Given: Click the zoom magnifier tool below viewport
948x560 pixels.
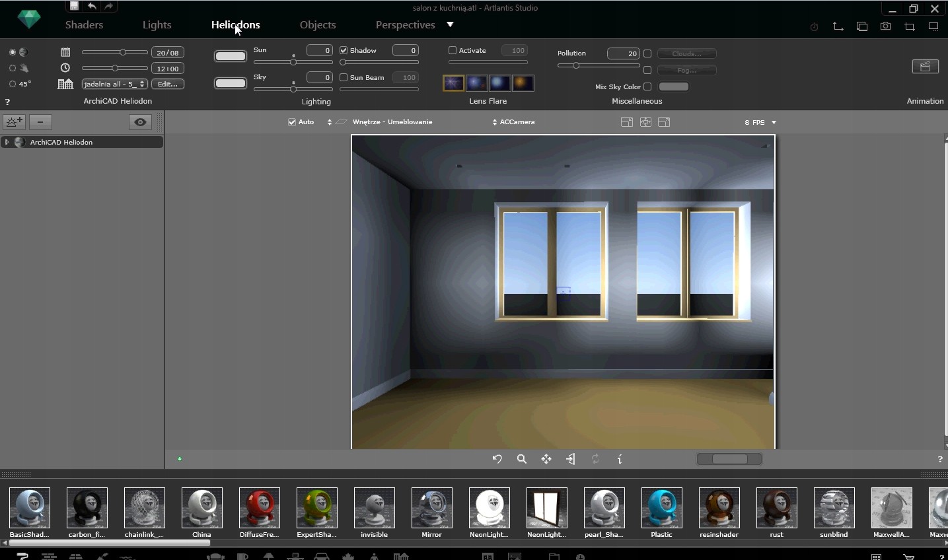Looking at the screenshot, I should 522,459.
